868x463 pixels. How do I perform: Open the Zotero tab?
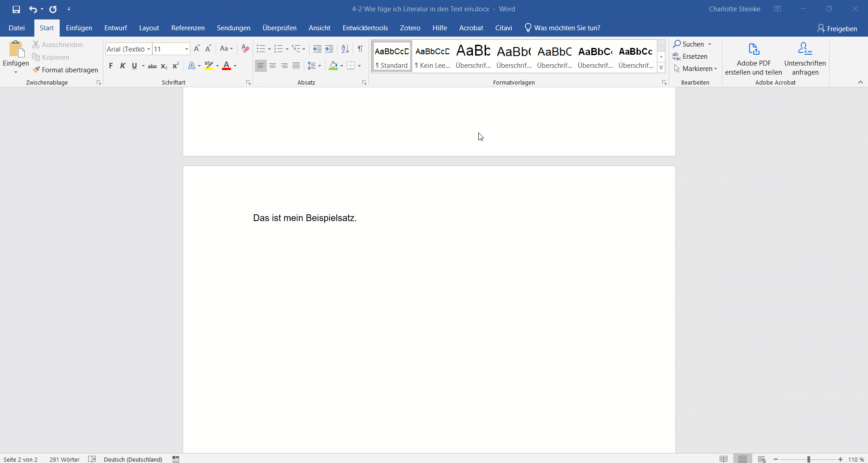click(x=410, y=28)
